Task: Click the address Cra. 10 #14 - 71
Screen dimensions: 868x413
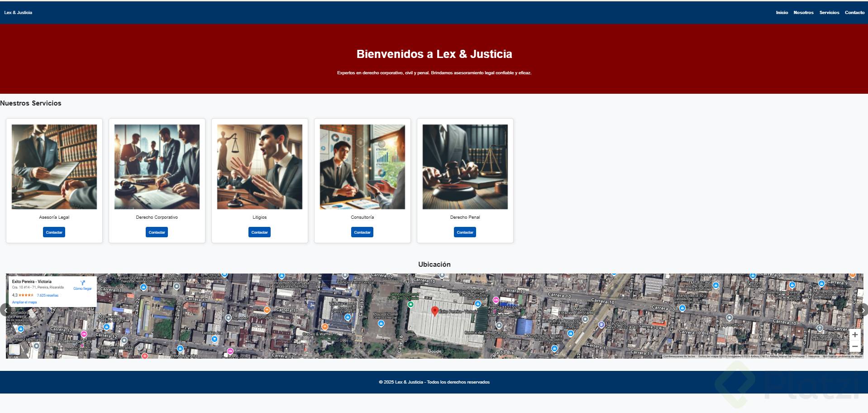Action: coord(38,288)
